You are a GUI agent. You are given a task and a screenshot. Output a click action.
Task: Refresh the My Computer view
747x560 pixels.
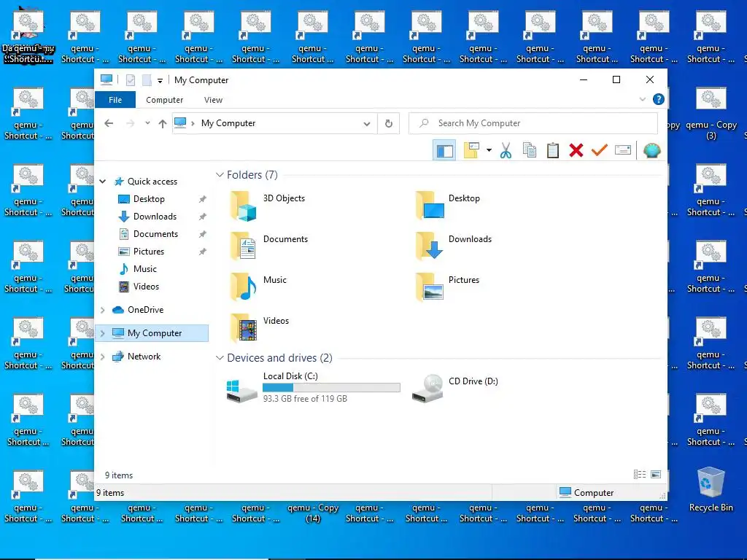(x=389, y=123)
